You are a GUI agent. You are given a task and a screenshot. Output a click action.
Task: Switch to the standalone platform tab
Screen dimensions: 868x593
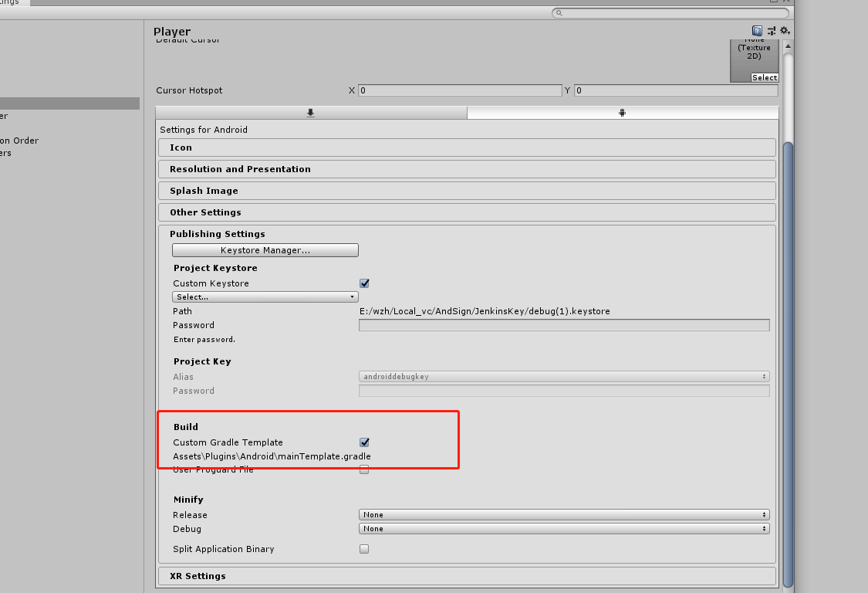(x=311, y=113)
